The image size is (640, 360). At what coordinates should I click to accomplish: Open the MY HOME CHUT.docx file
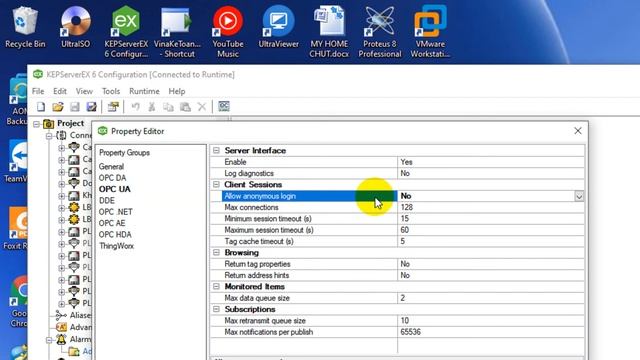[x=329, y=33]
